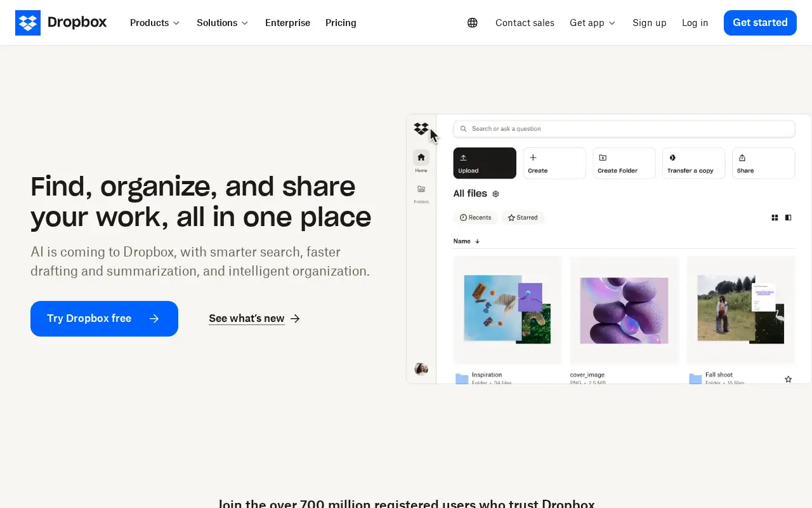Open the Inspiration folder thumbnail
This screenshot has height=508, width=812.
pos(507,310)
